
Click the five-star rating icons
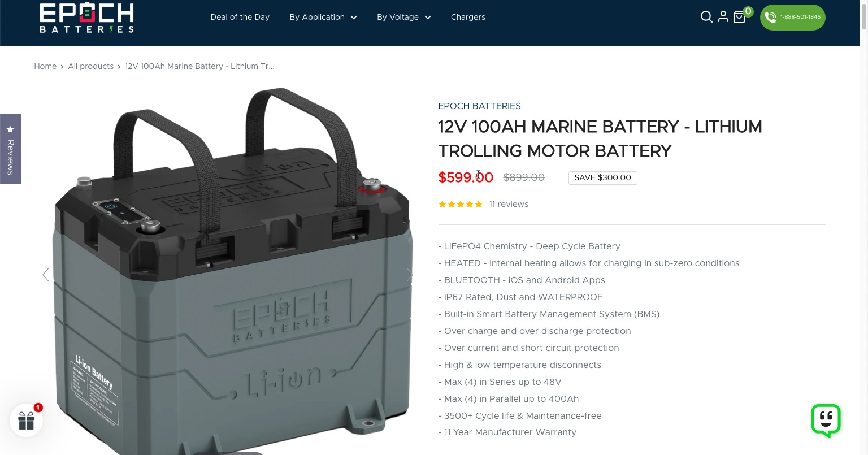point(461,204)
